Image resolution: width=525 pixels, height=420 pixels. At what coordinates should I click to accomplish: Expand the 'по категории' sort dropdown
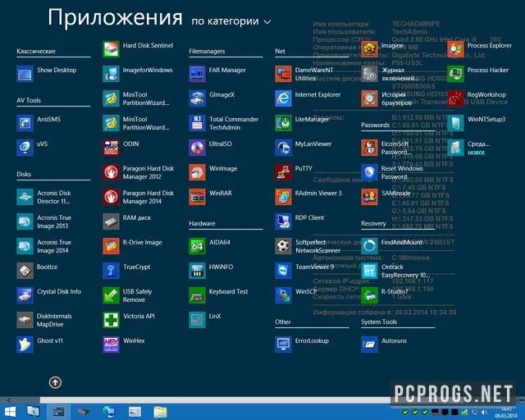(231, 21)
